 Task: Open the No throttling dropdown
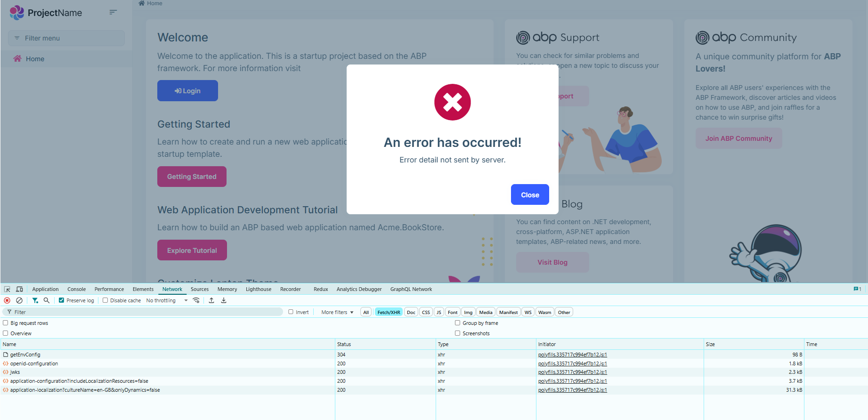coord(167,300)
